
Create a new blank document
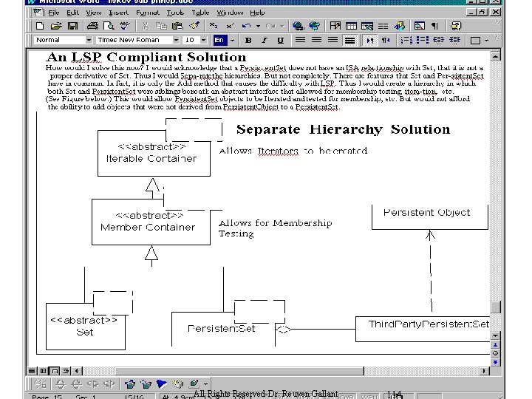coord(40,26)
